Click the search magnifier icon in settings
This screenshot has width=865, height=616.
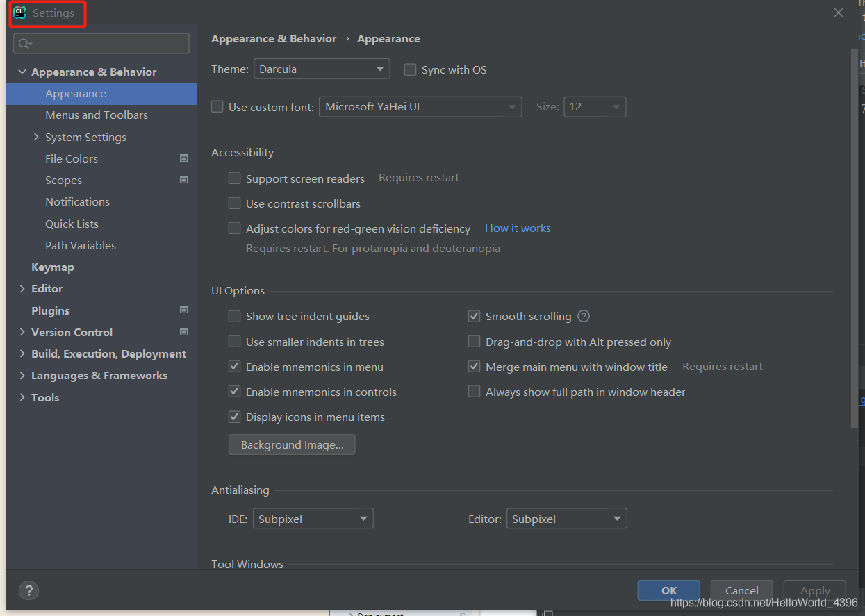pos(25,44)
